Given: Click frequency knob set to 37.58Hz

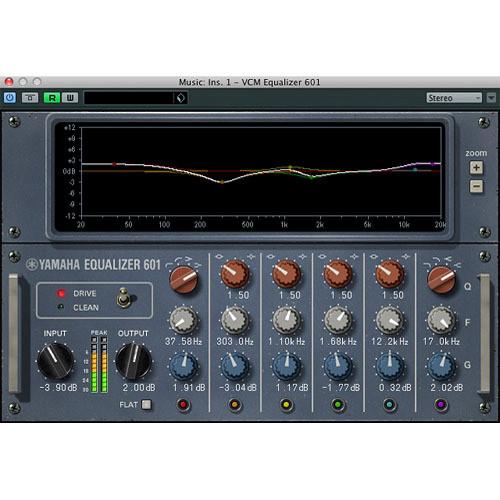Looking at the screenshot, I should [x=183, y=321].
